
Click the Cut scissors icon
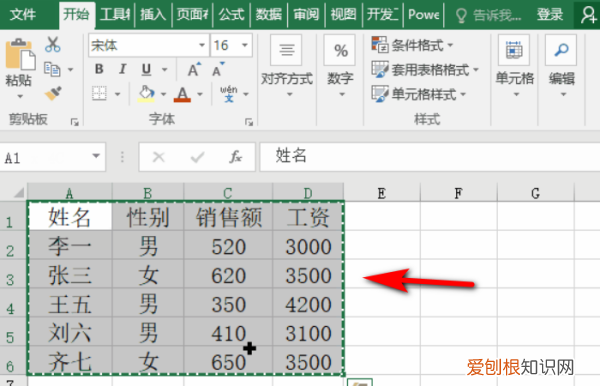coord(53,44)
